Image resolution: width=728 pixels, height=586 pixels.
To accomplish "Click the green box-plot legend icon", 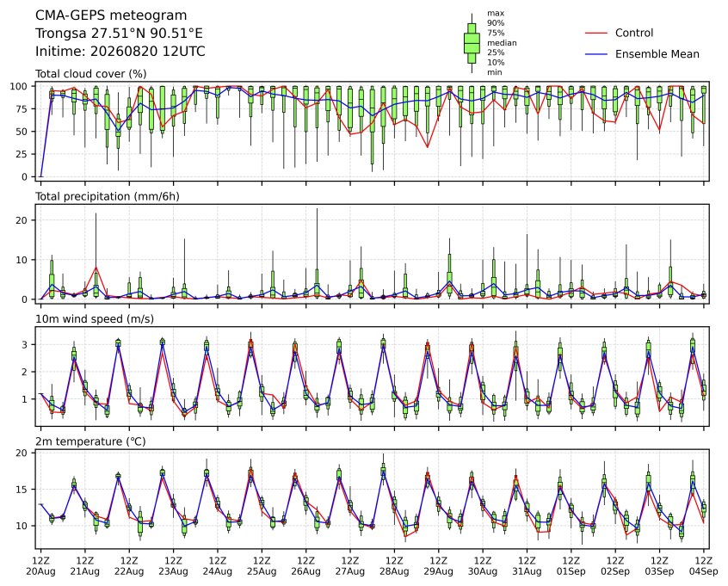I will (x=472, y=43).
